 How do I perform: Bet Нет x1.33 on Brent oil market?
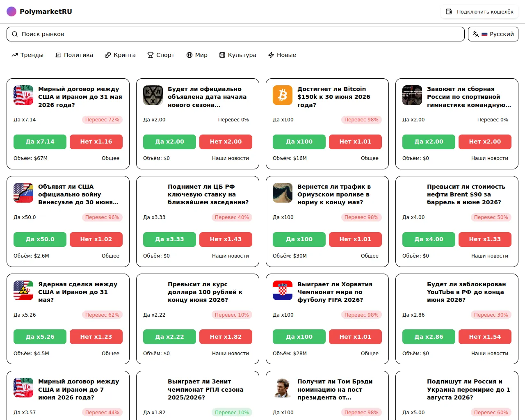(485, 239)
